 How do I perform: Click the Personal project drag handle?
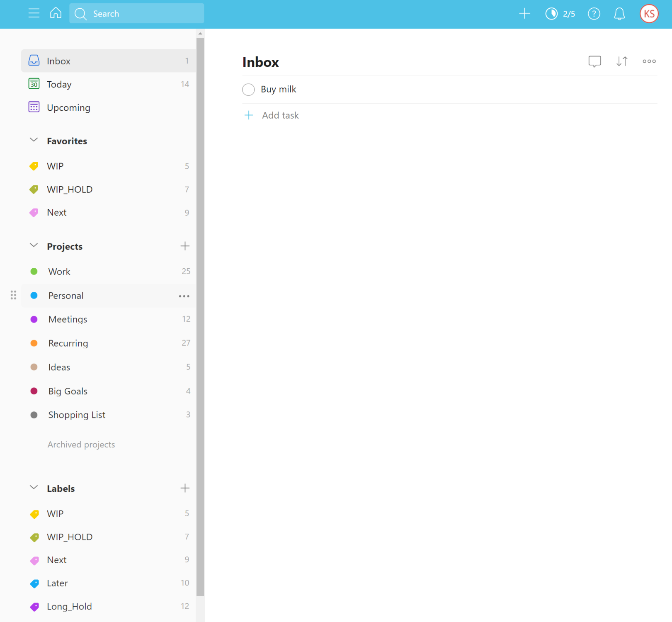click(x=13, y=295)
